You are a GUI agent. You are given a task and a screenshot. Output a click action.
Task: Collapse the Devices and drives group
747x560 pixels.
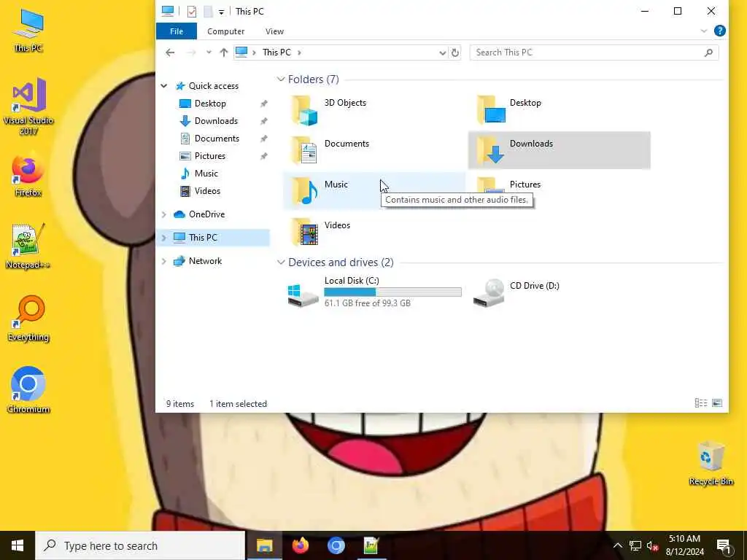(281, 262)
